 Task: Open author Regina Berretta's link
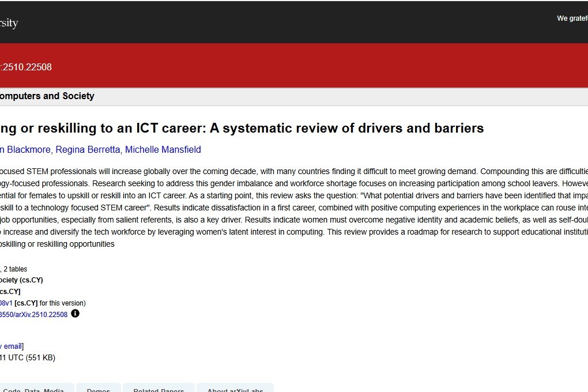[x=88, y=150]
